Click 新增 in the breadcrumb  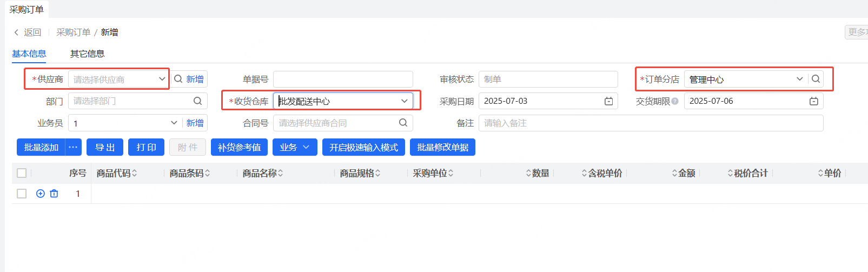click(109, 32)
